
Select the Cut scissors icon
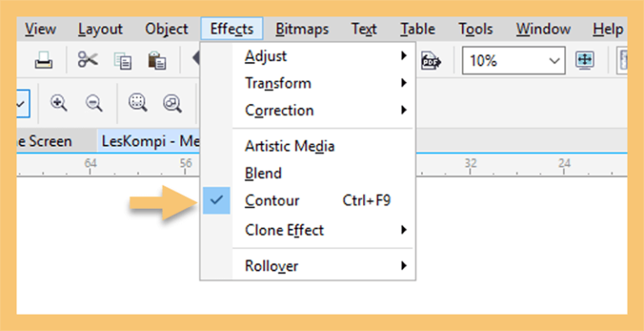click(x=87, y=60)
